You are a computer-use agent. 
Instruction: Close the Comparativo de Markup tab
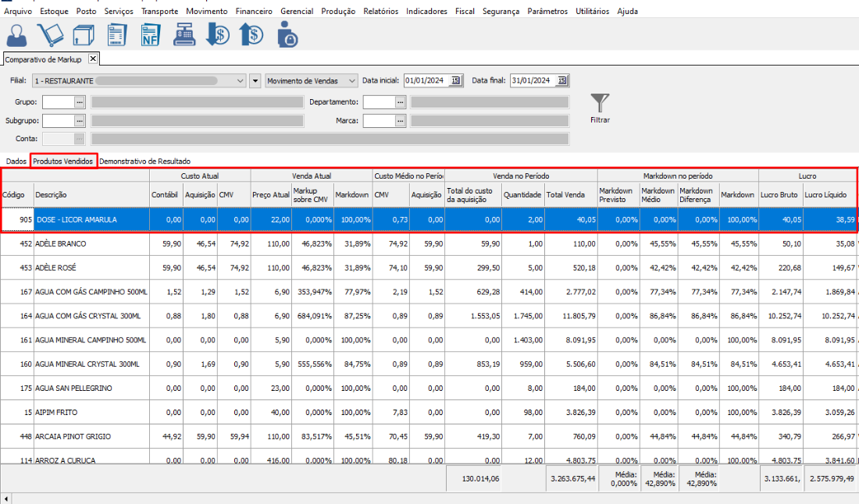coord(92,59)
